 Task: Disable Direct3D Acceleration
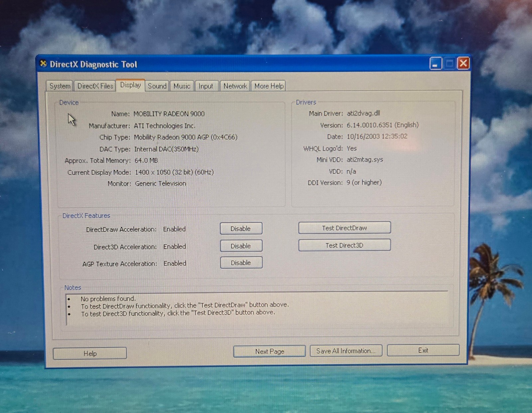click(x=241, y=246)
